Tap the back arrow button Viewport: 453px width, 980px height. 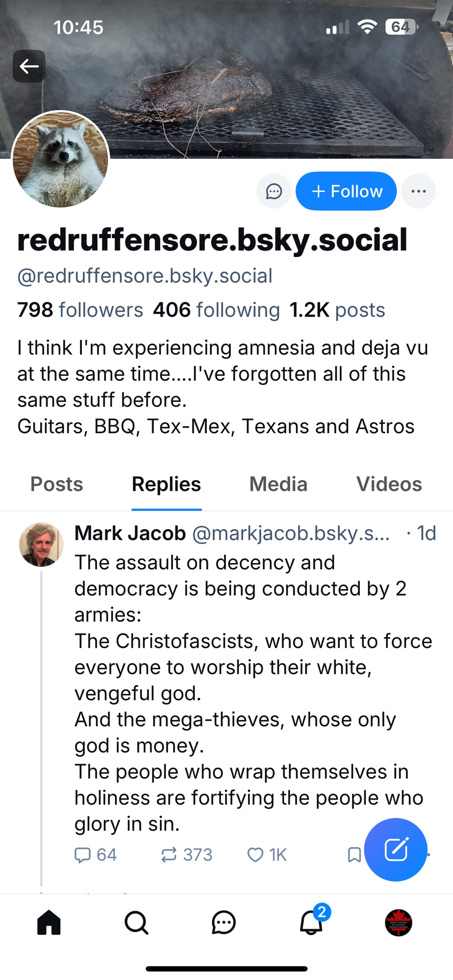click(x=29, y=66)
